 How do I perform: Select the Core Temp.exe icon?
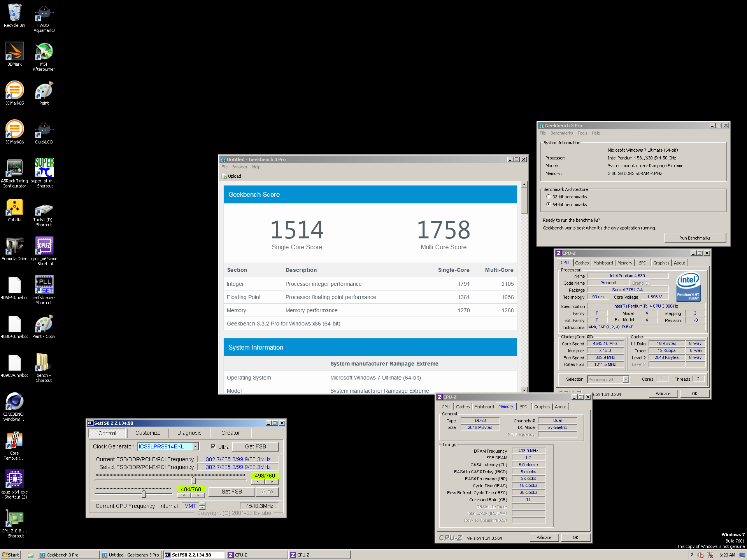click(14, 446)
